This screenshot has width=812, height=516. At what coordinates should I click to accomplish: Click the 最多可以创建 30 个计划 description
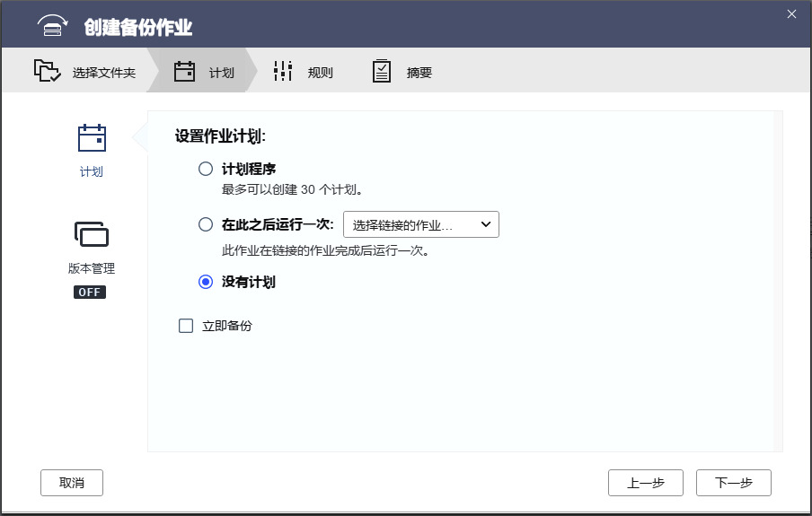pos(292,189)
